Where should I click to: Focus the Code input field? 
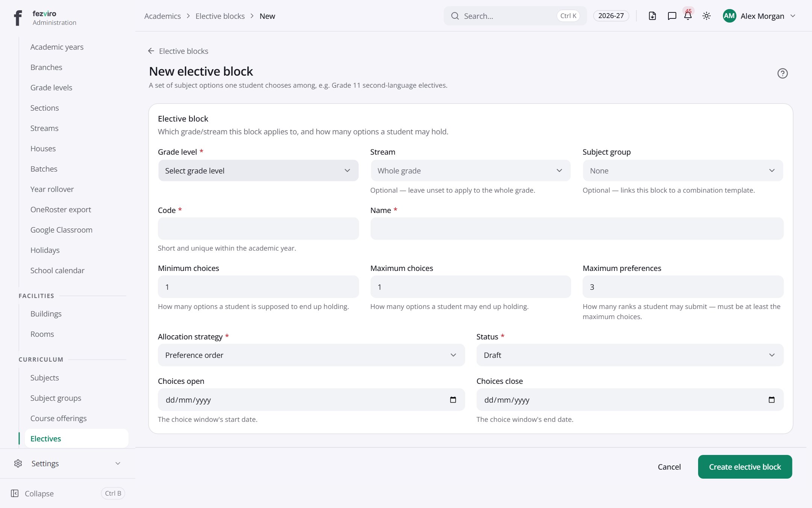pos(258,228)
